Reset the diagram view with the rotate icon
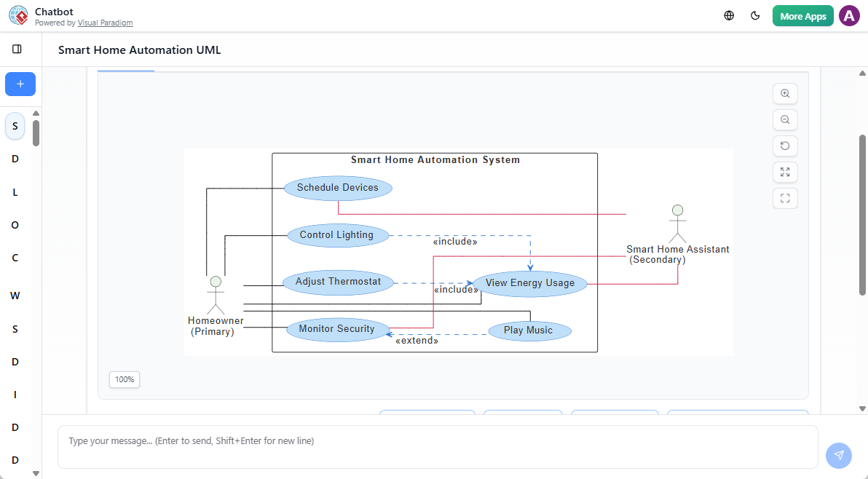The image size is (868, 479). 785,146
